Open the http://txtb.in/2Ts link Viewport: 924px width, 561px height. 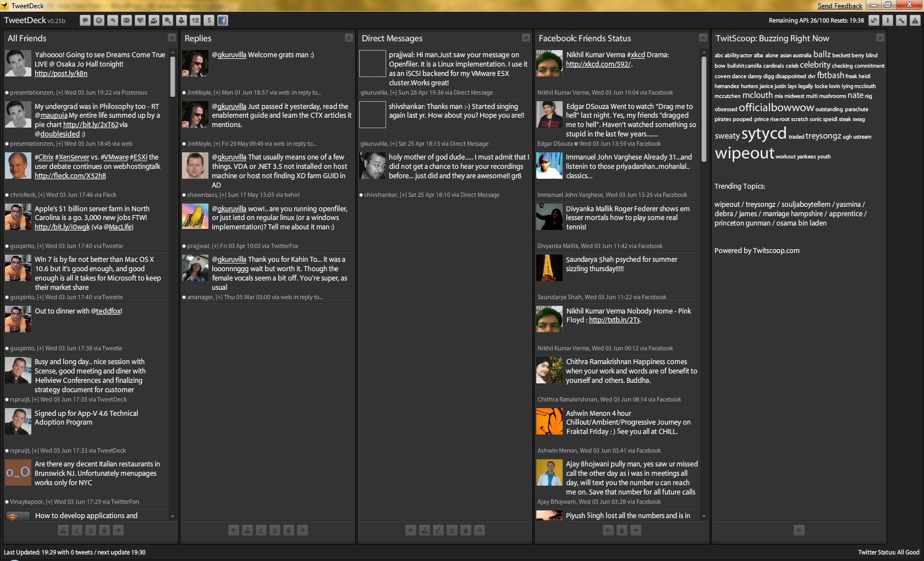click(614, 320)
